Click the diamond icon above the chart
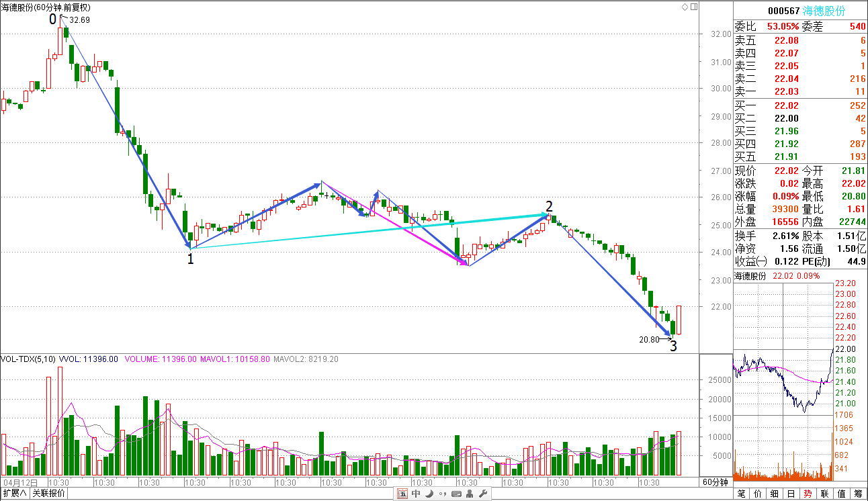Screen dimensions: 868x501 point(685,7)
